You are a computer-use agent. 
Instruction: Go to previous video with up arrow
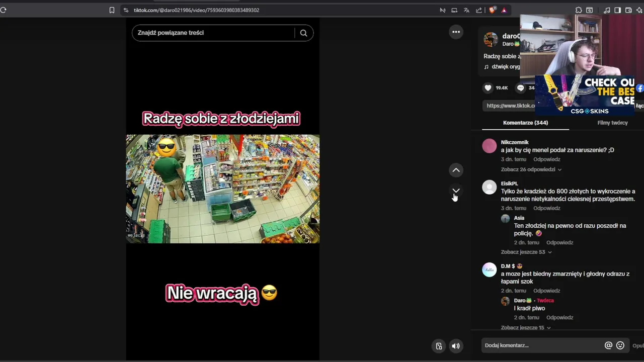(x=456, y=170)
